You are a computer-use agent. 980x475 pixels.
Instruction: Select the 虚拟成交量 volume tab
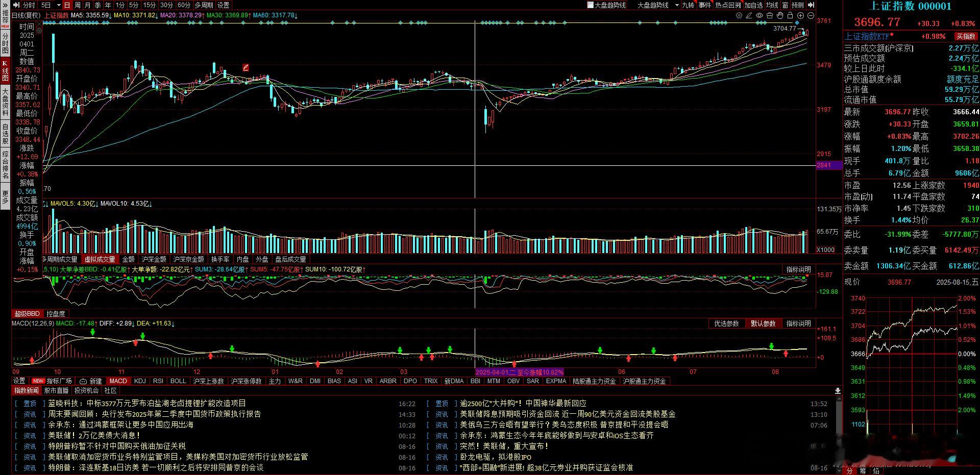click(100, 259)
